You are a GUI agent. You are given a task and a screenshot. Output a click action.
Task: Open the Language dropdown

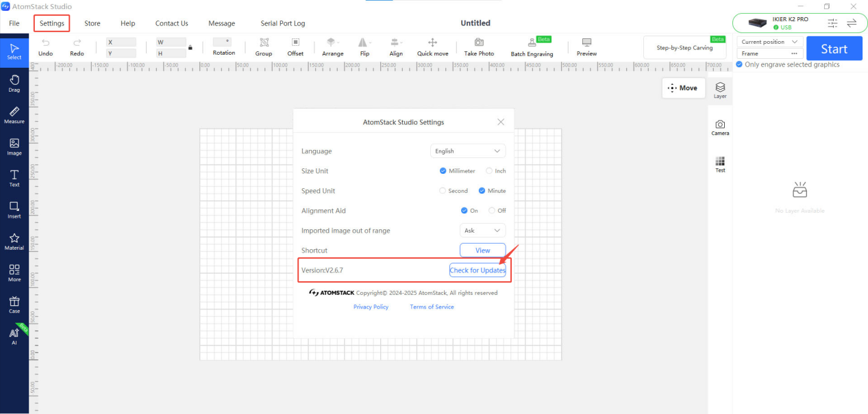click(468, 151)
